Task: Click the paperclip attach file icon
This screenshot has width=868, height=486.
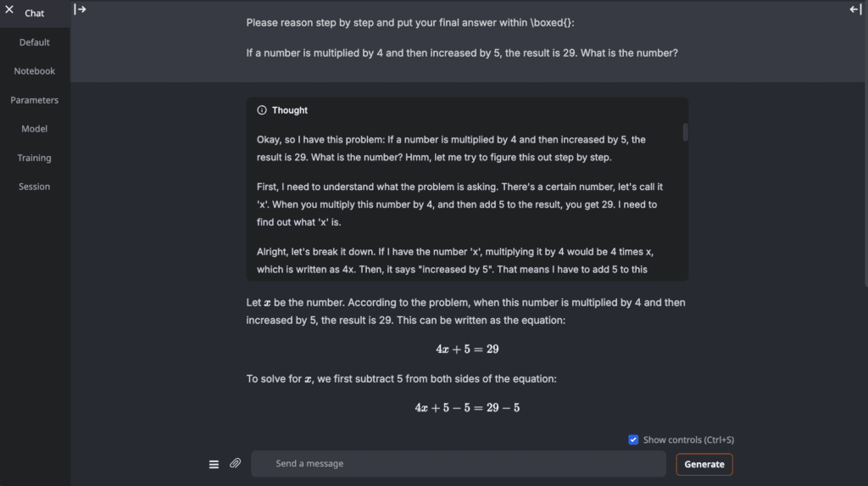Action: (x=236, y=463)
